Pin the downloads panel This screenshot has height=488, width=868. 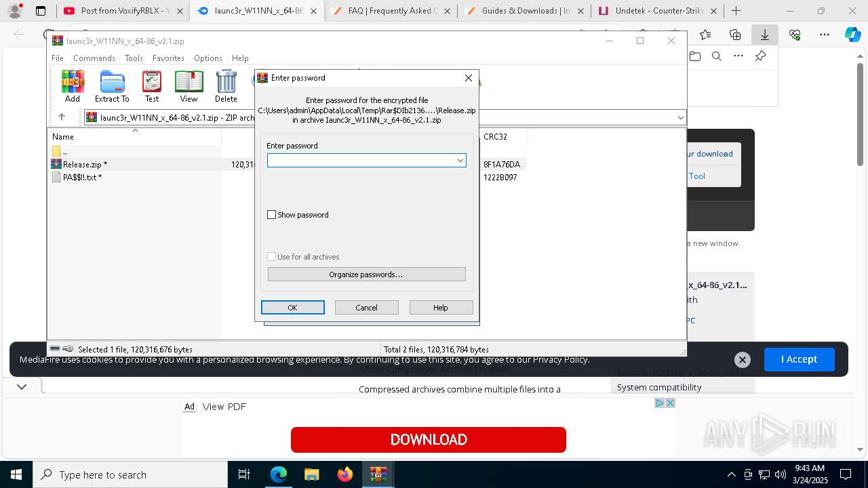click(x=761, y=56)
